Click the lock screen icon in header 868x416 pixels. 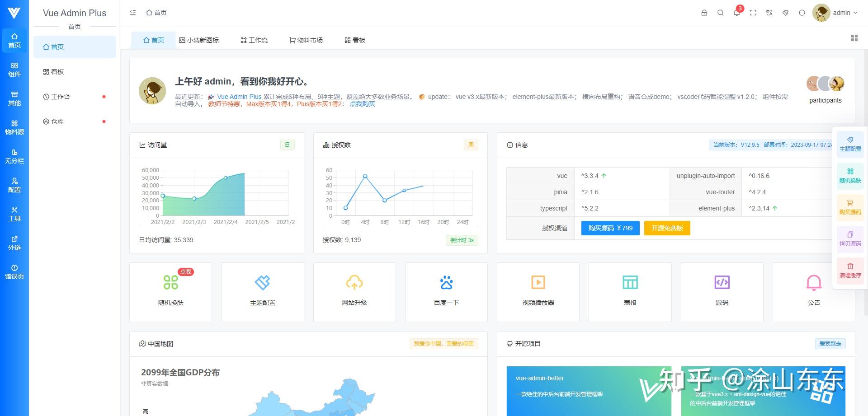pos(704,13)
